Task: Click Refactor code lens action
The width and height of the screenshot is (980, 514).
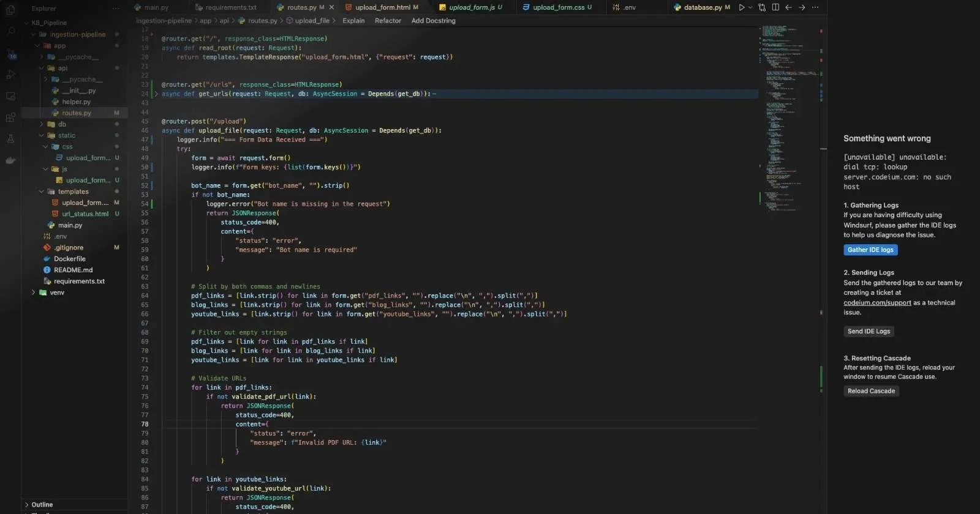Action: (x=388, y=21)
